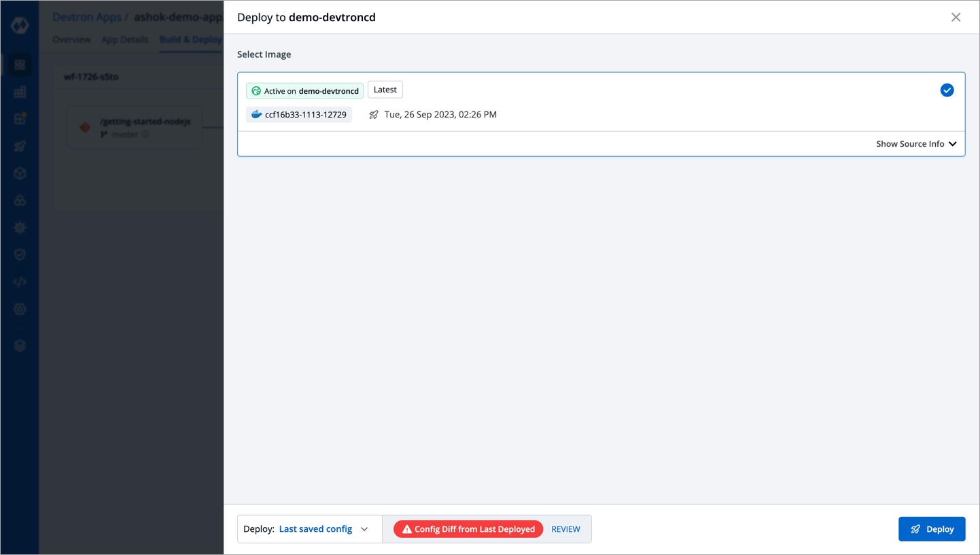Click the Config Diff from Last Deployed pill

tap(468, 529)
